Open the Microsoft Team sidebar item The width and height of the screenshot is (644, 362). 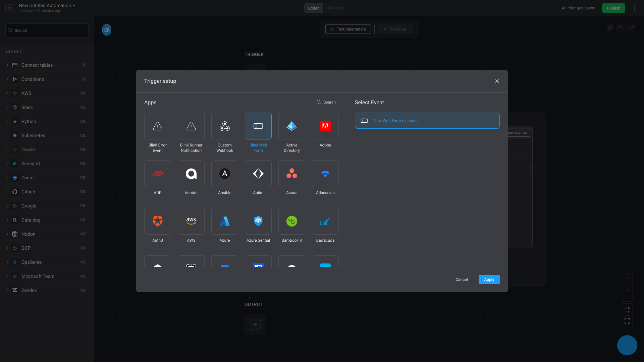coord(47,276)
